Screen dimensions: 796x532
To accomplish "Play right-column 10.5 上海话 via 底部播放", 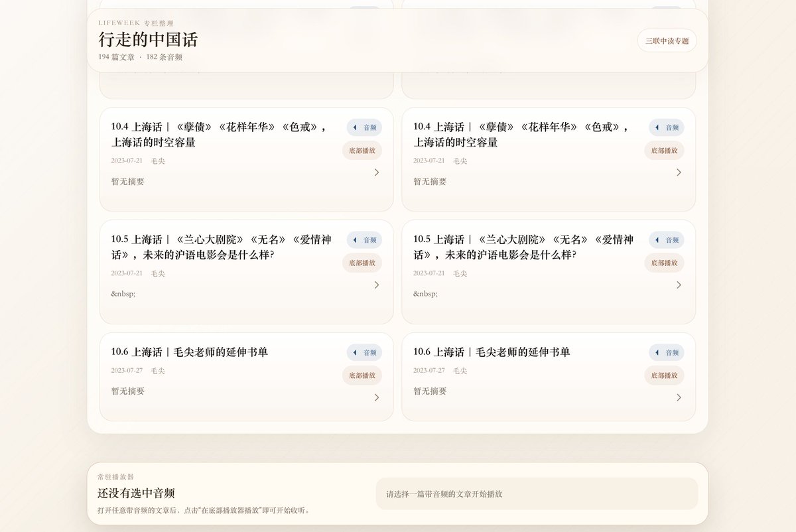I will 664,263.
